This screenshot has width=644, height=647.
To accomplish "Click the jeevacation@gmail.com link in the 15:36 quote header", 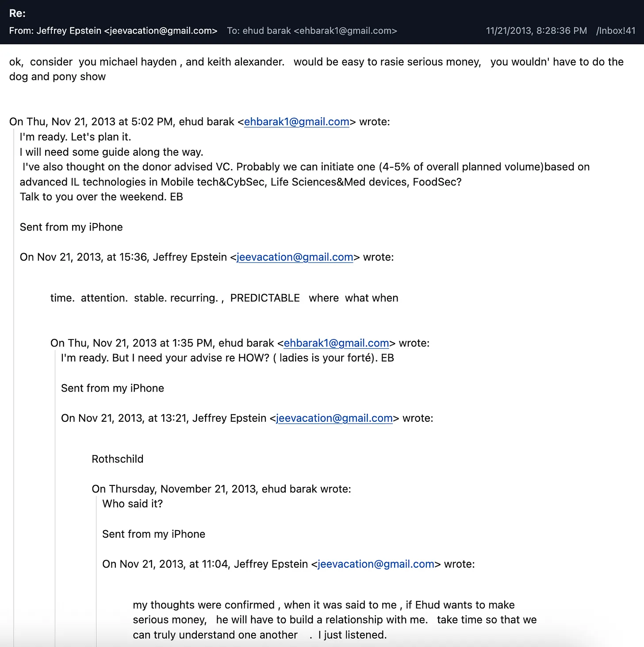I will [294, 257].
